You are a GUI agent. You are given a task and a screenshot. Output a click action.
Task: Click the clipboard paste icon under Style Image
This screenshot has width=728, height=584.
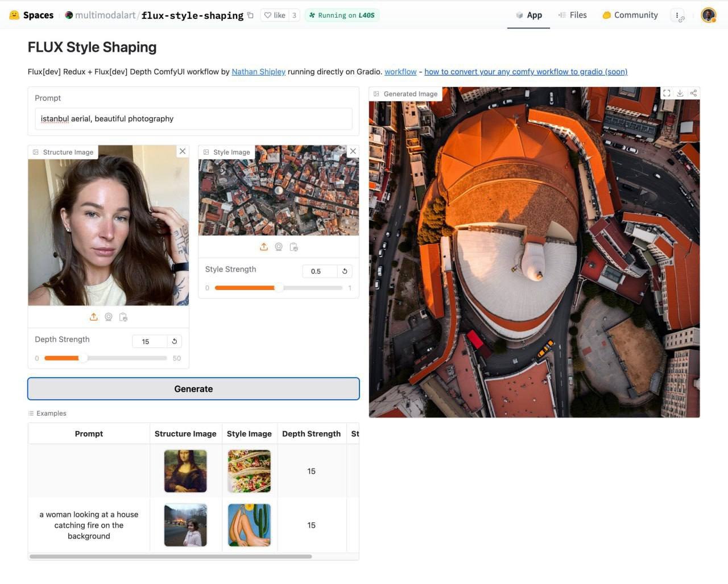click(x=293, y=247)
